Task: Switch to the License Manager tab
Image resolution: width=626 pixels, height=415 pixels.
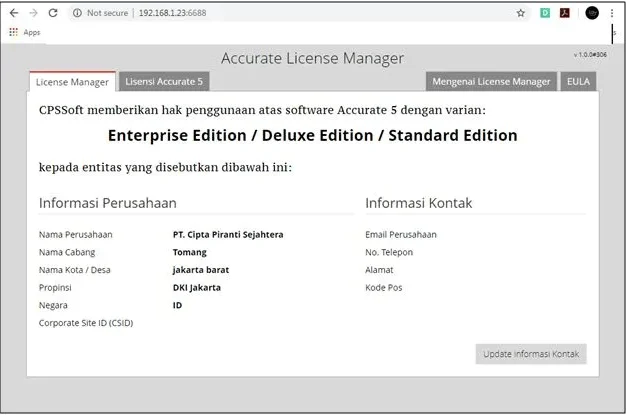Action: click(72, 82)
